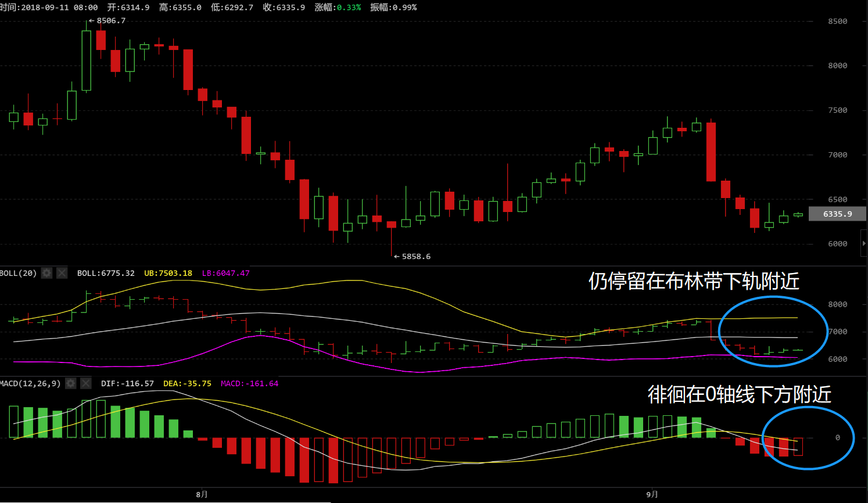Open BOLL(20) indicator settings gear
The width and height of the screenshot is (868, 503).
coord(47,273)
